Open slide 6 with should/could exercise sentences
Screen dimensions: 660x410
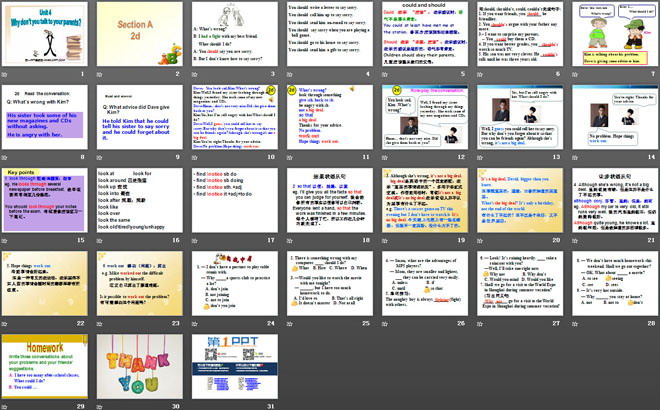(517, 37)
